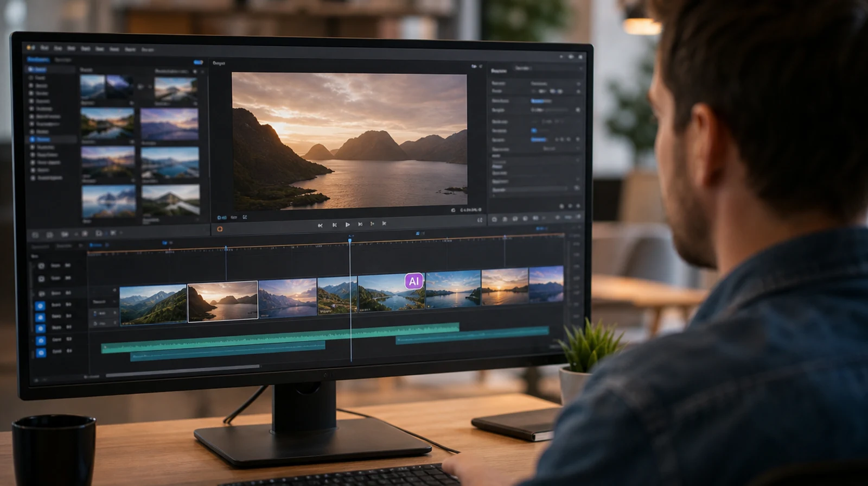868x486 pixels.
Task: Click the sunset video frame in preview
Action: 349,141
